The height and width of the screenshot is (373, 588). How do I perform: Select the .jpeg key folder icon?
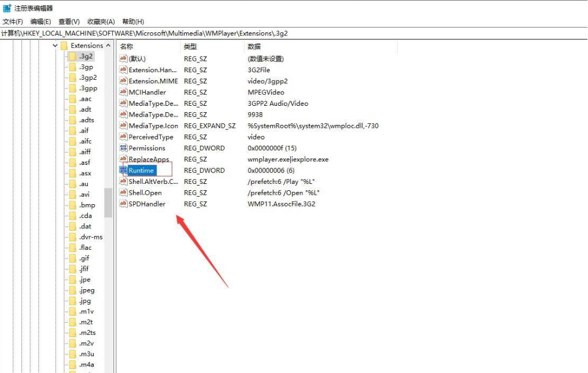coord(73,290)
